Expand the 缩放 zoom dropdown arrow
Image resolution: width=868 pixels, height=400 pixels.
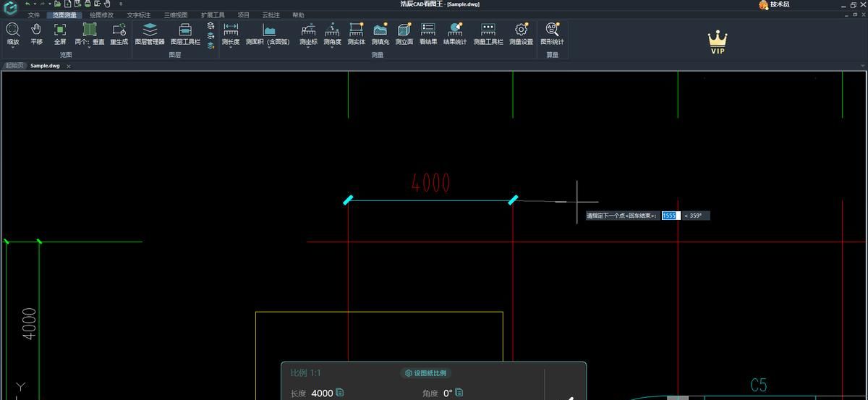pos(13,48)
